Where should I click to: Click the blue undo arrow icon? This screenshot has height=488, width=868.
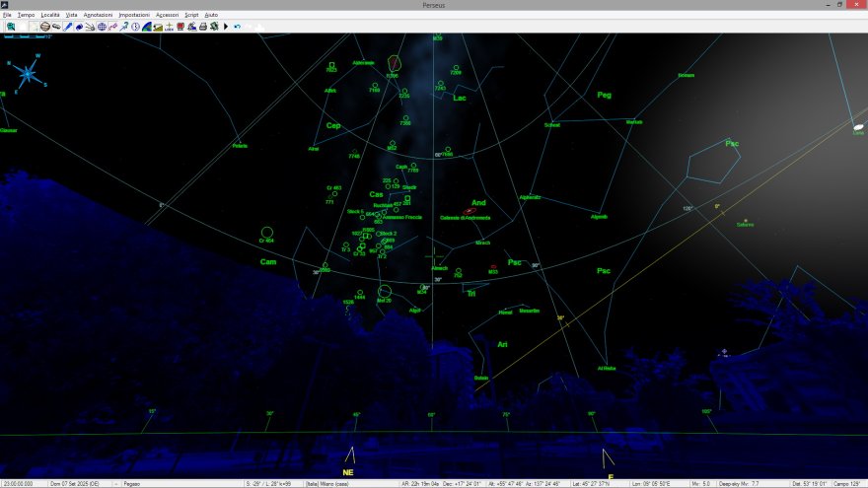point(237,27)
